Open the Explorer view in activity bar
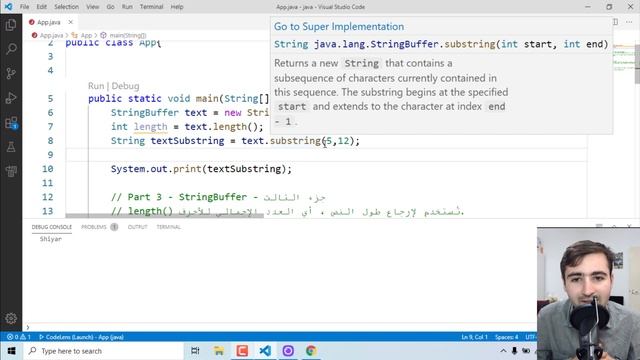640x360 pixels. pos(11,25)
